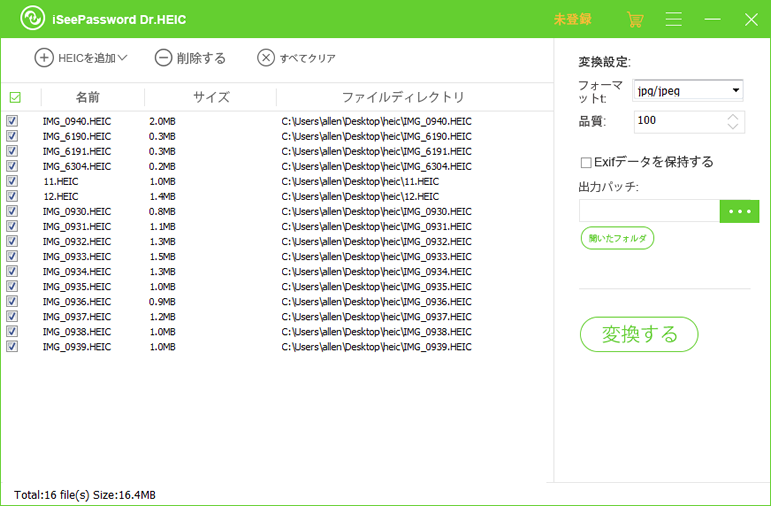Select file name 12.HEIC in list
Viewport: 771px width, 506px height.
[x=60, y=197]
